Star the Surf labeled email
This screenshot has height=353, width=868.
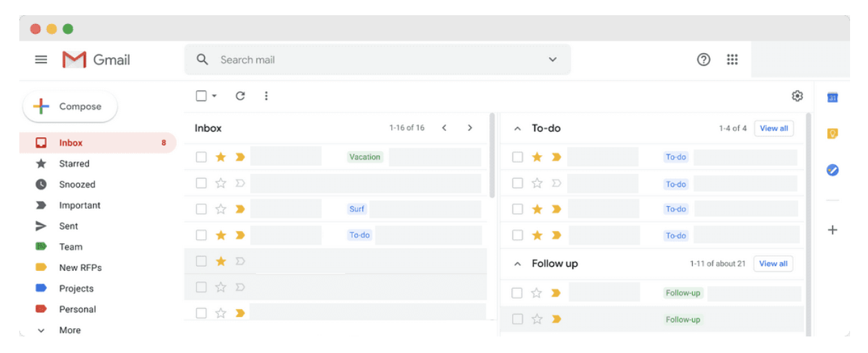[x=221, y=209]
